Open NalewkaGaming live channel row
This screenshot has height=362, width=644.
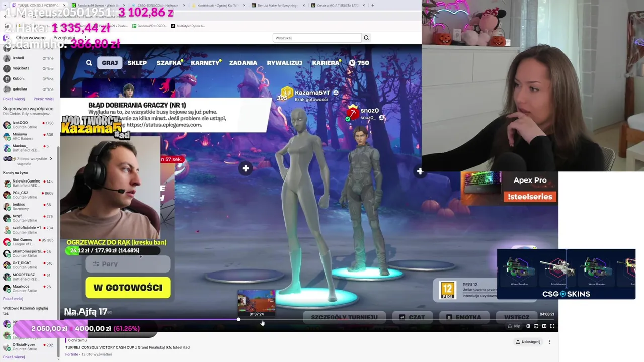[29, 183]
